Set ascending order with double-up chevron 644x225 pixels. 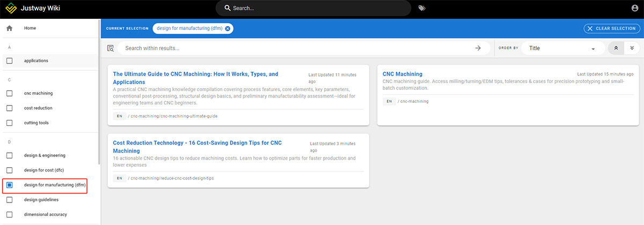pyautogui.click(x=616, y=48)
